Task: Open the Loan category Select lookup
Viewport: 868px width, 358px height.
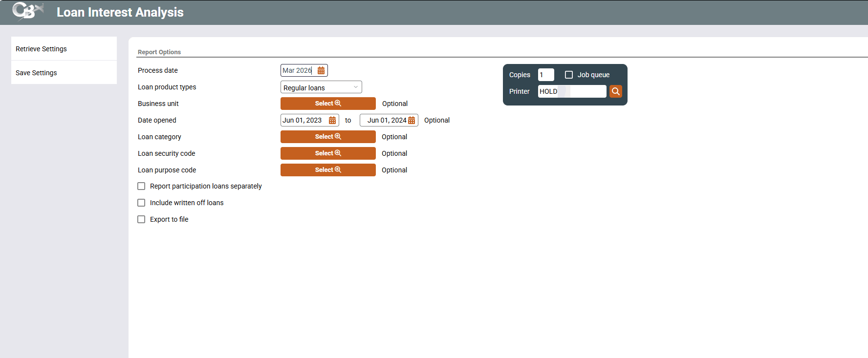Action: click(x=328, y=137)
